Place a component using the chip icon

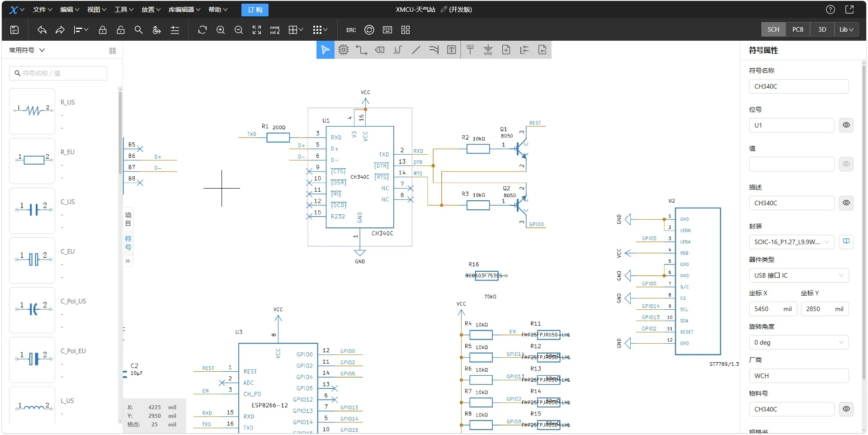tap(344, 50)
